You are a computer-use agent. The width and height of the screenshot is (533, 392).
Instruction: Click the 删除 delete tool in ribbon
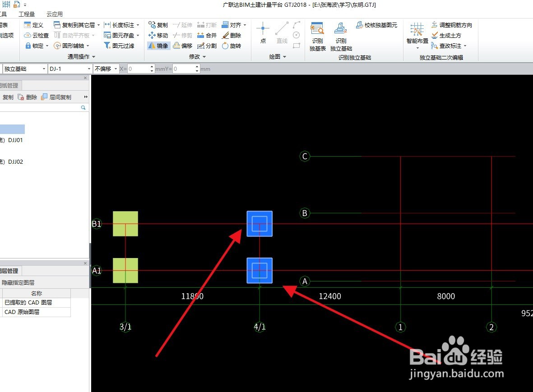232,35
